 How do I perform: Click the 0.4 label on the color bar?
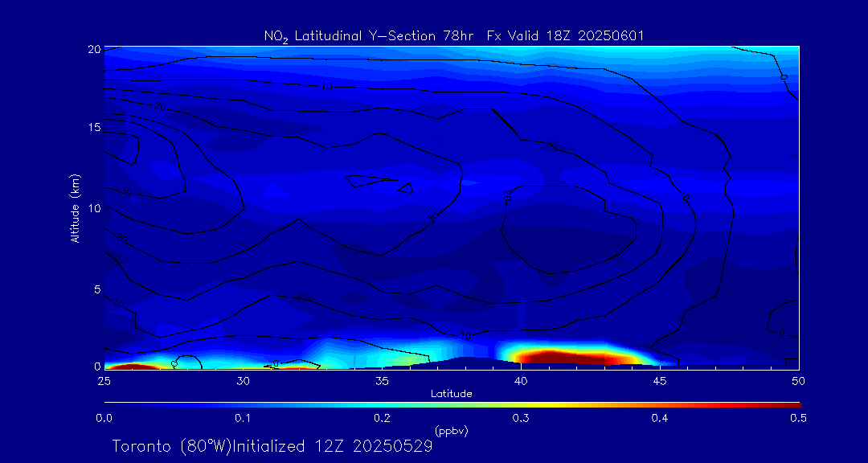pyautogui.click(x=660, y=418)
